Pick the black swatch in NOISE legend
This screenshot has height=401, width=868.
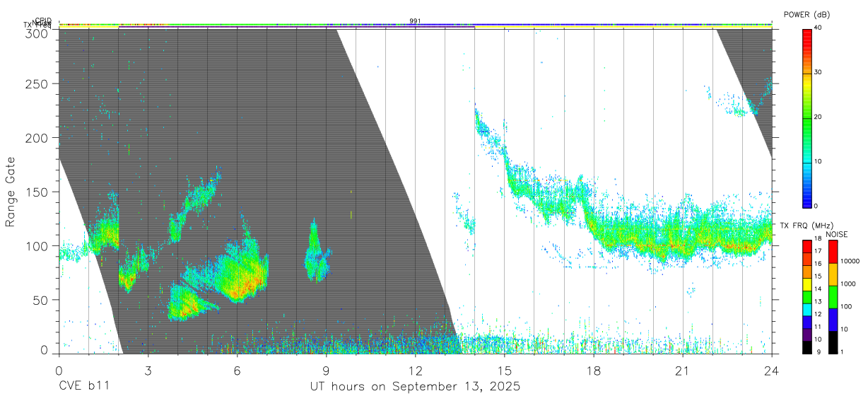click(833, 342)
